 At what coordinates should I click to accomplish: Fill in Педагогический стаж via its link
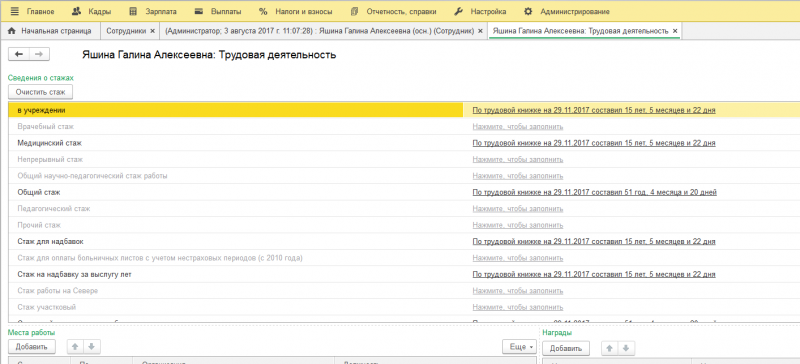[x=518, y=208]
